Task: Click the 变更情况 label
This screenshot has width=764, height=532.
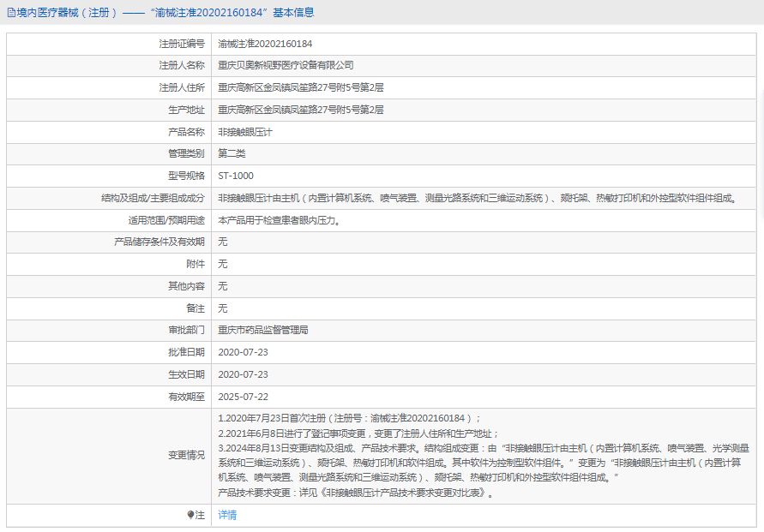Action: point(187,455)
